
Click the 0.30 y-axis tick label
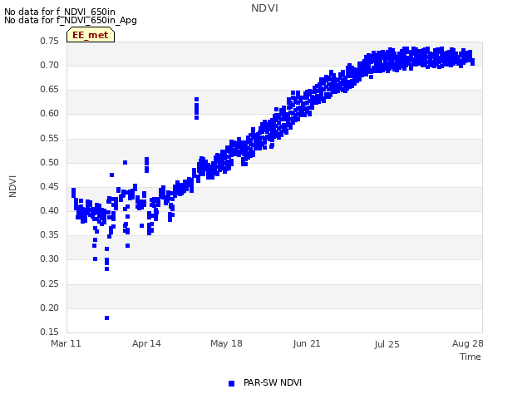[49, 259]
